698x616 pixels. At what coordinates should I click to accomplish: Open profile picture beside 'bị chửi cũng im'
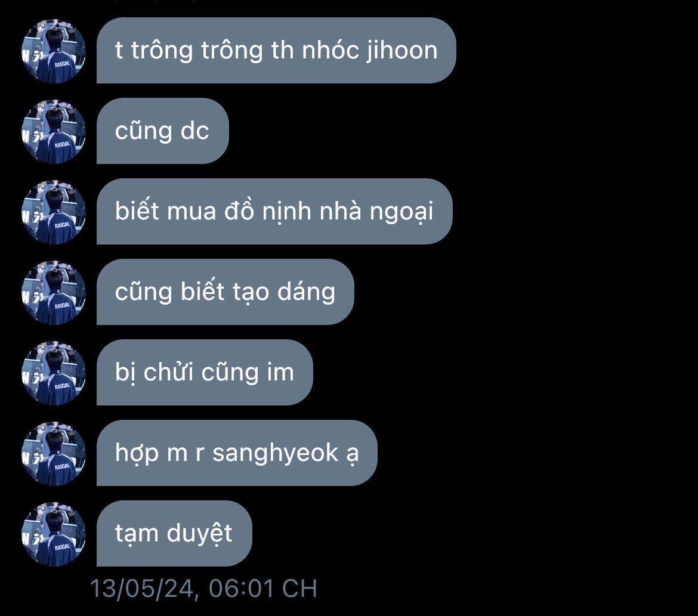[x=54, y=373]
